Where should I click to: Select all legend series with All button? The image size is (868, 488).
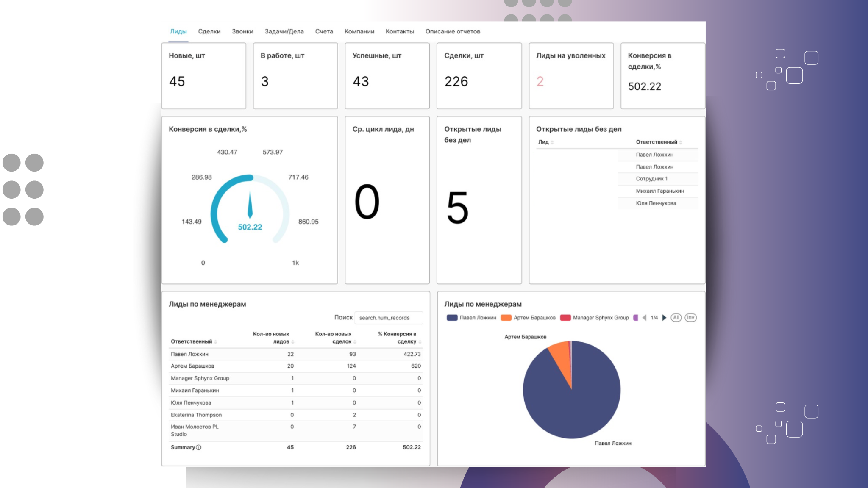click(676, 318)
